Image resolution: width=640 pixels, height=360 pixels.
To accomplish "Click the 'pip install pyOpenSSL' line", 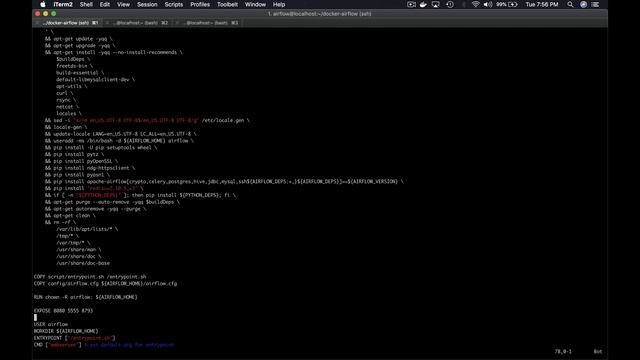I will (81, 161).
